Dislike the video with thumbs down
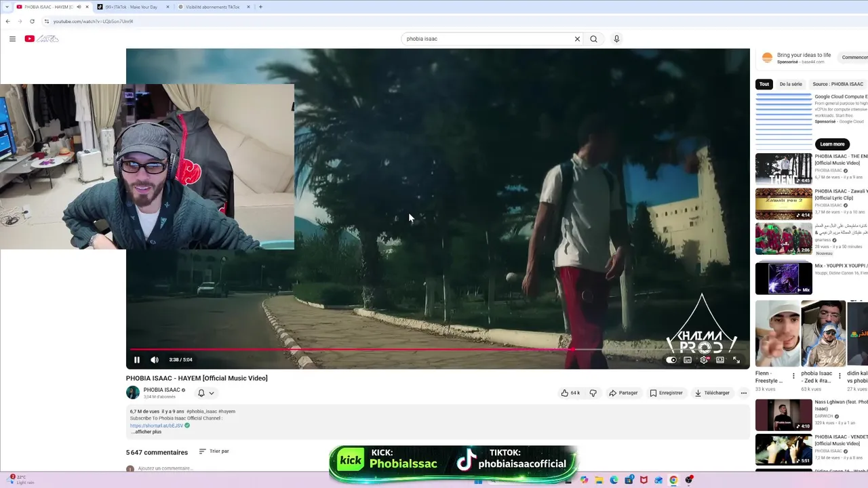This screenshot has width=868, height=488. pyautogui.click(x=593, y=393)
